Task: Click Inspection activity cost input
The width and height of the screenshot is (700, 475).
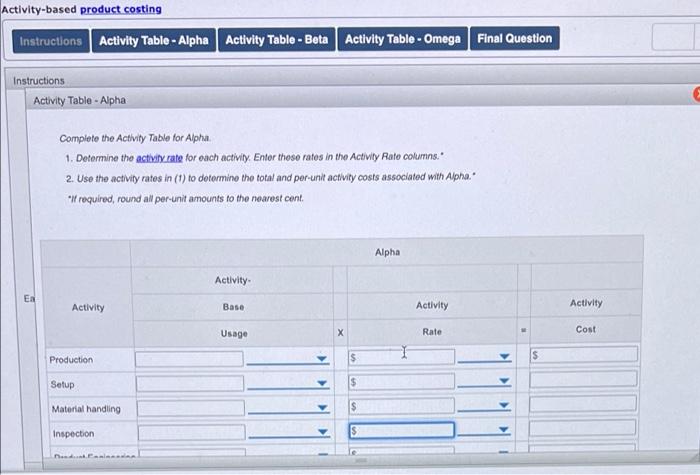Action: coord(582,428)
